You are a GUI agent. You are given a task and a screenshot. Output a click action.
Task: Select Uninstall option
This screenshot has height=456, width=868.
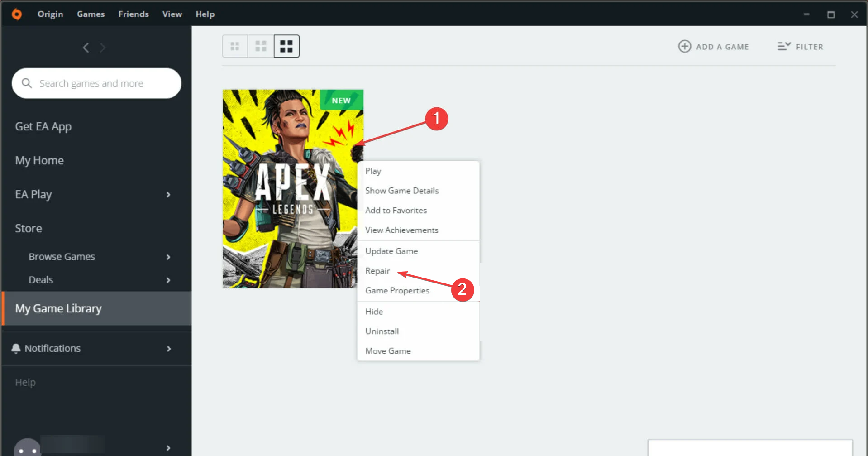418,331
